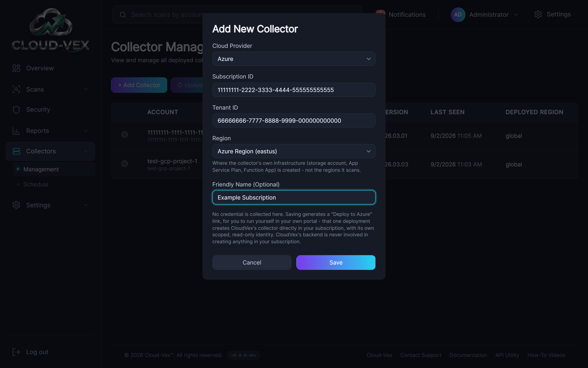Click the Log out link
The image size is (588, 368).
[37, 352]
